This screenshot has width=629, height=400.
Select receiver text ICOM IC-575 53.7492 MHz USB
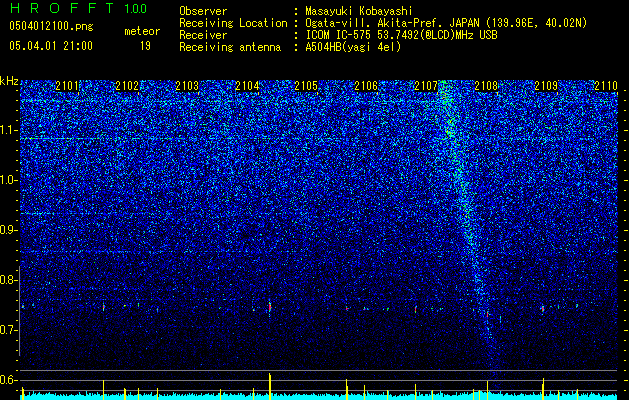(401, 35)
